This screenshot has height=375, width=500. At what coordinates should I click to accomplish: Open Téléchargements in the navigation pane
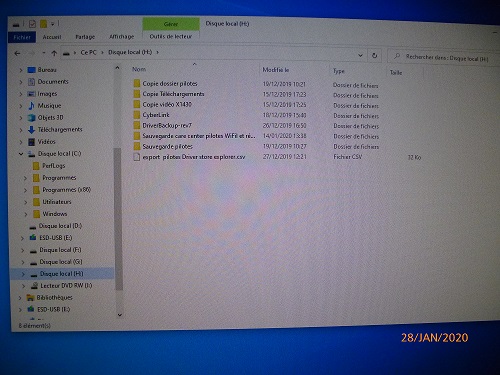click(x=60, y=129)
